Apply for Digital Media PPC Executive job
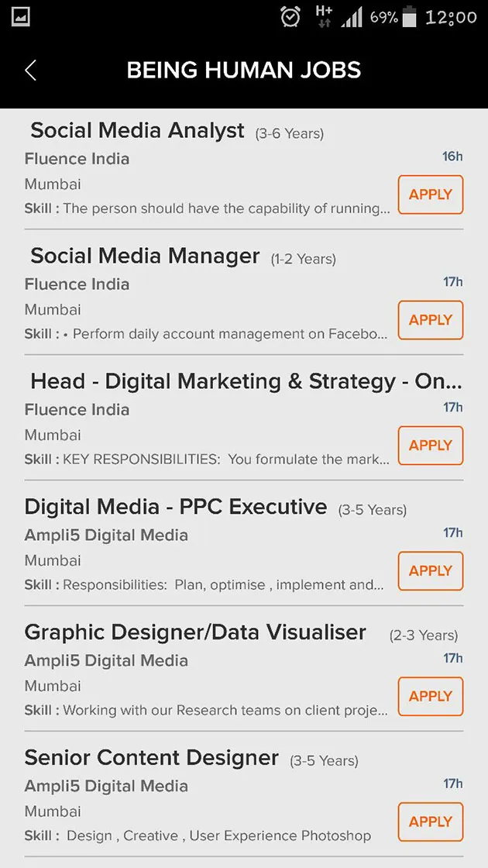Screen dimensions: 488x868 [431, 570]
